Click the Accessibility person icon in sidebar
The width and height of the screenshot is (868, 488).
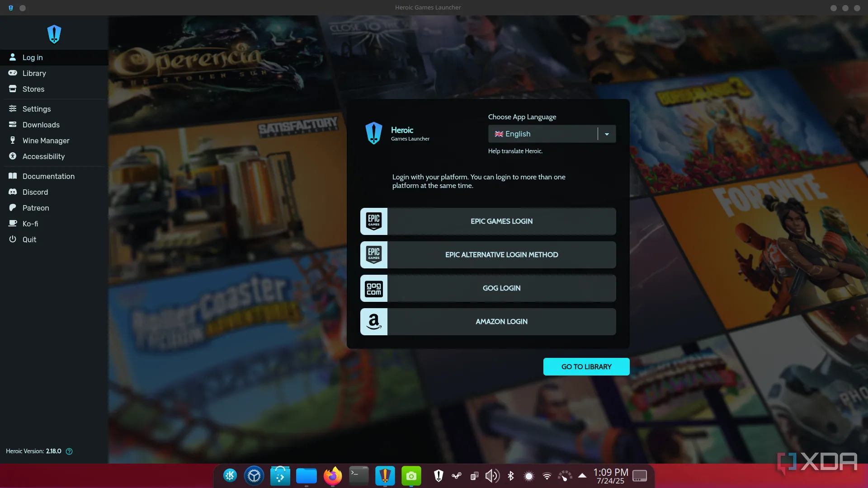coord(13,156)
